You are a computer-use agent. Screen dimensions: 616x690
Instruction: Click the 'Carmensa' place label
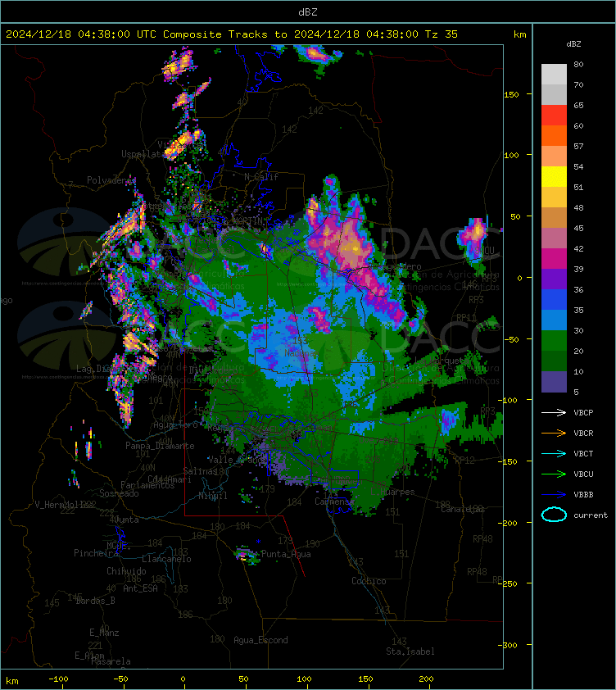334,502
